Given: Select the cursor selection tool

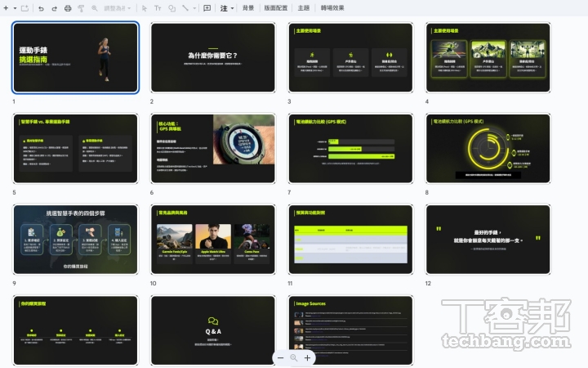Looking at the screenshot, I should coord(145,8).
